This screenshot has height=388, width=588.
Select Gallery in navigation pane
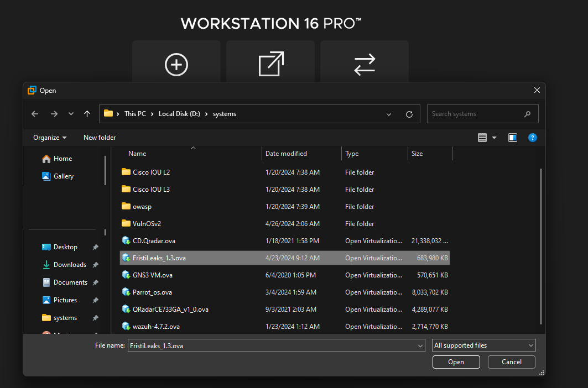click(x=58, y=176)
